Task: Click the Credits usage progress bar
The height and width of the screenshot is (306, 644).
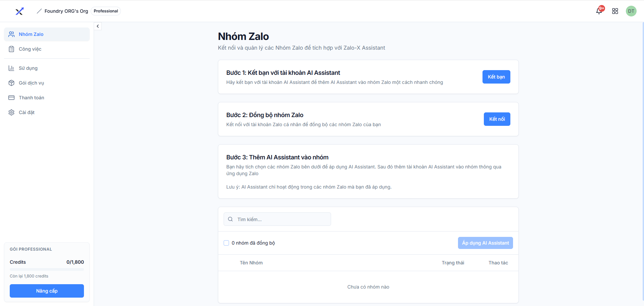Action: (47, 269)
